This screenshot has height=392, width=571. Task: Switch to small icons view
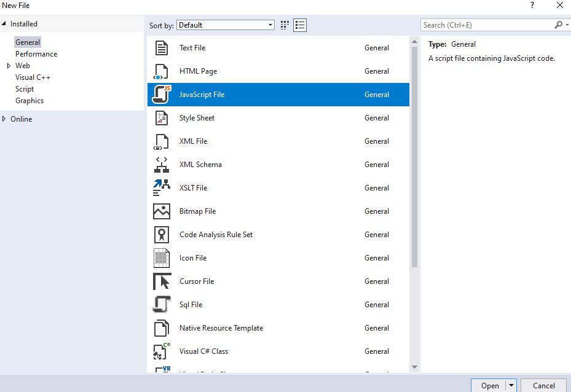click(x=285, y=25)
